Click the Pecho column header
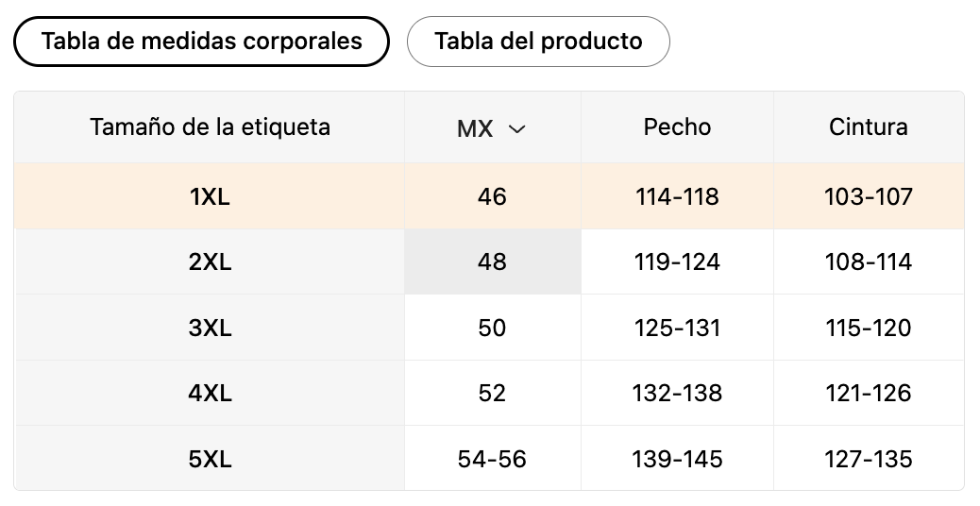The image size is (980, 506). tap(677, 126)
